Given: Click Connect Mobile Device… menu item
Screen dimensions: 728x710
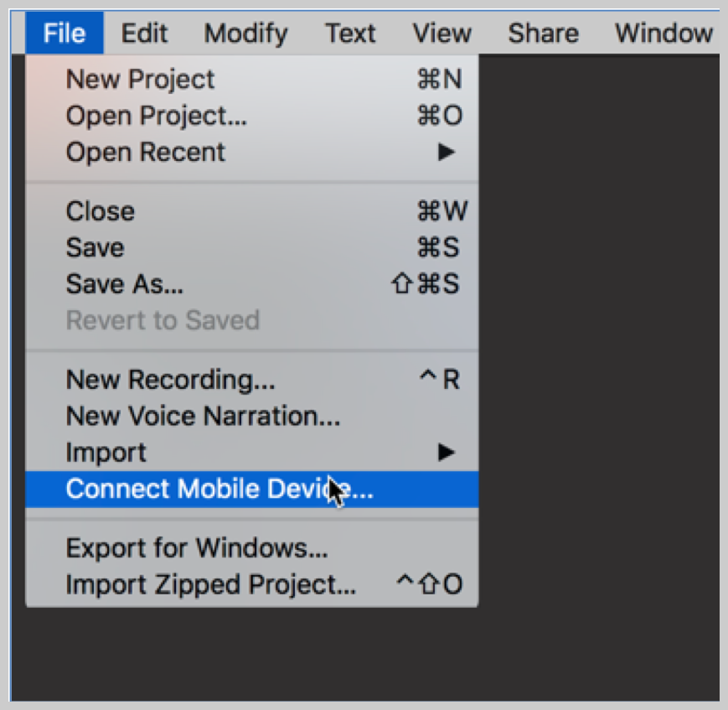Looking at the screenshot, I should click(252, 490).
